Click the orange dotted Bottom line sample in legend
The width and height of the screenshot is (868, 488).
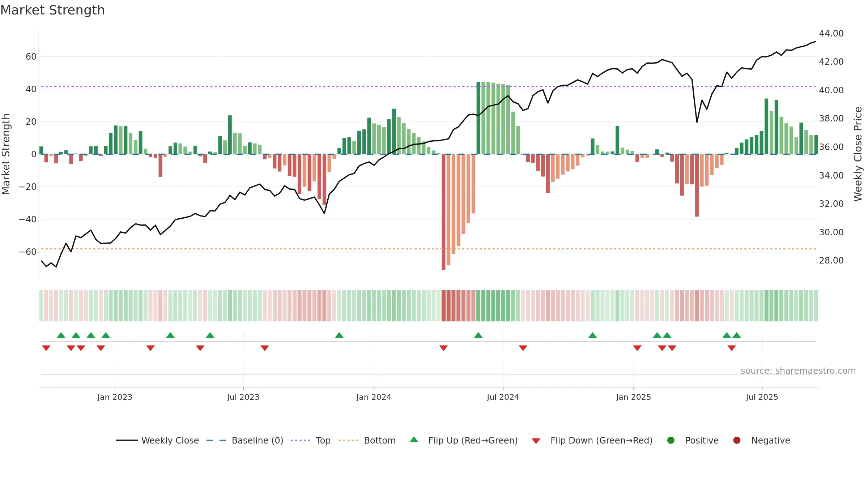point(349,440)
